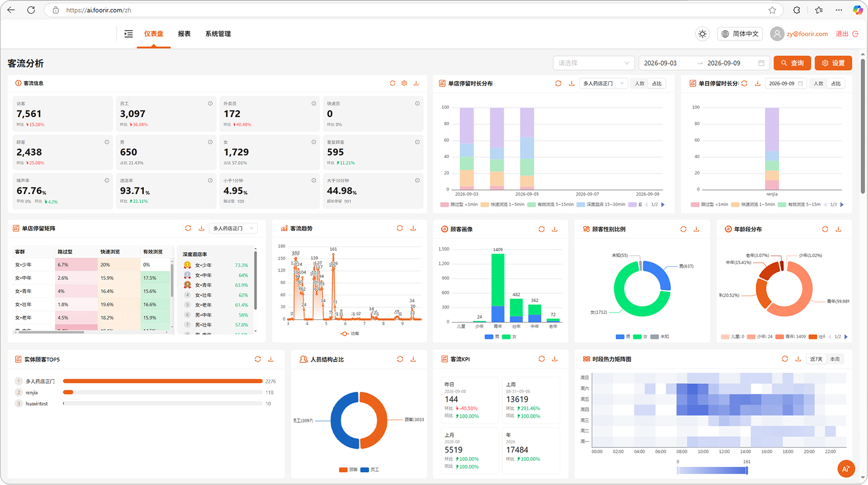Toggle the light/dark theme sun icon
This screenshot has height=485, width=868.
point(703,34)
